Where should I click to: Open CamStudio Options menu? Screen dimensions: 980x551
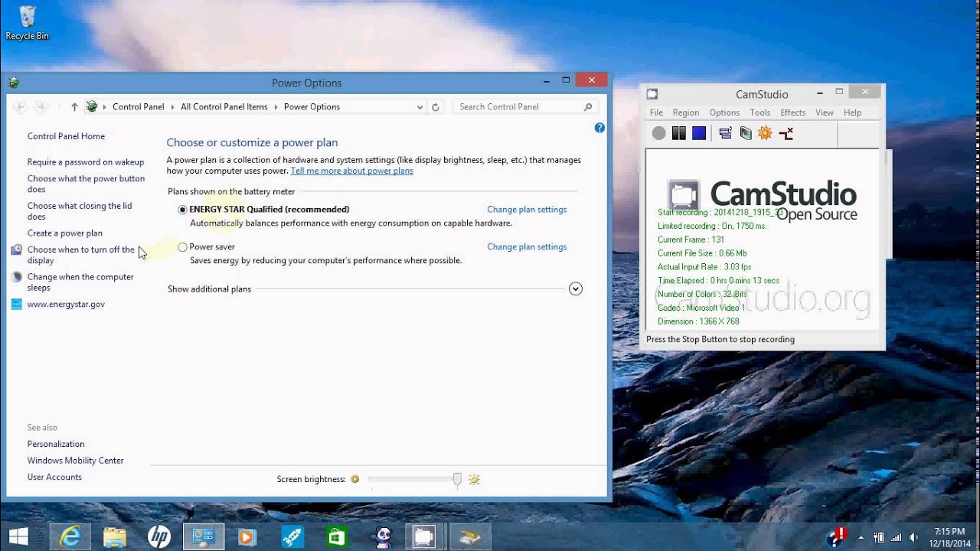click(x=724, y=112)
